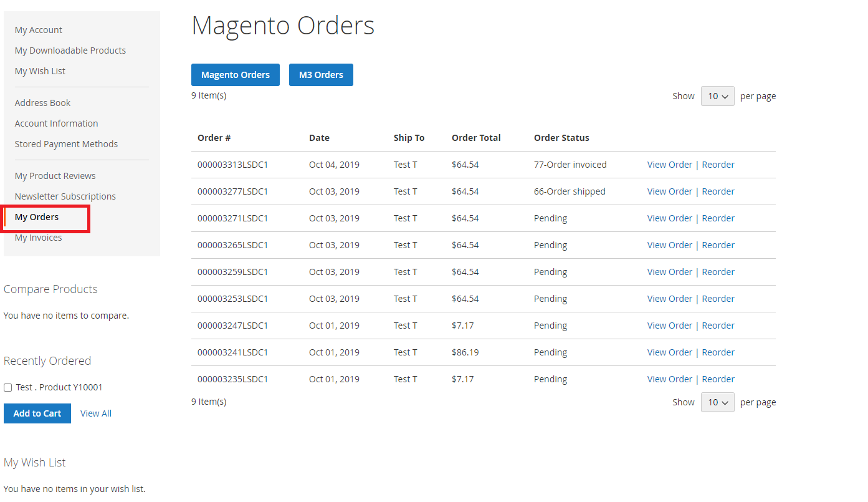Viewport: 868px width, 502px height.
Task: Reorder order 000003277LSDC1
Action: (718, 191)
